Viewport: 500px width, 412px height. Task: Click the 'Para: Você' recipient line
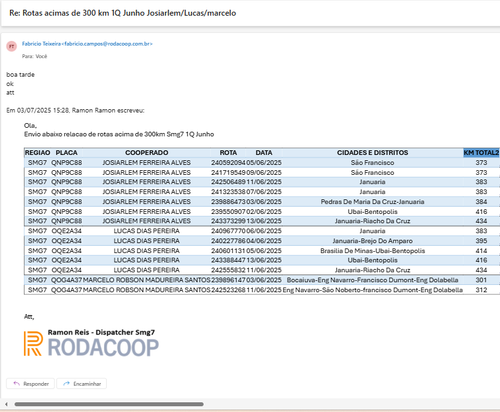(35, 56)
